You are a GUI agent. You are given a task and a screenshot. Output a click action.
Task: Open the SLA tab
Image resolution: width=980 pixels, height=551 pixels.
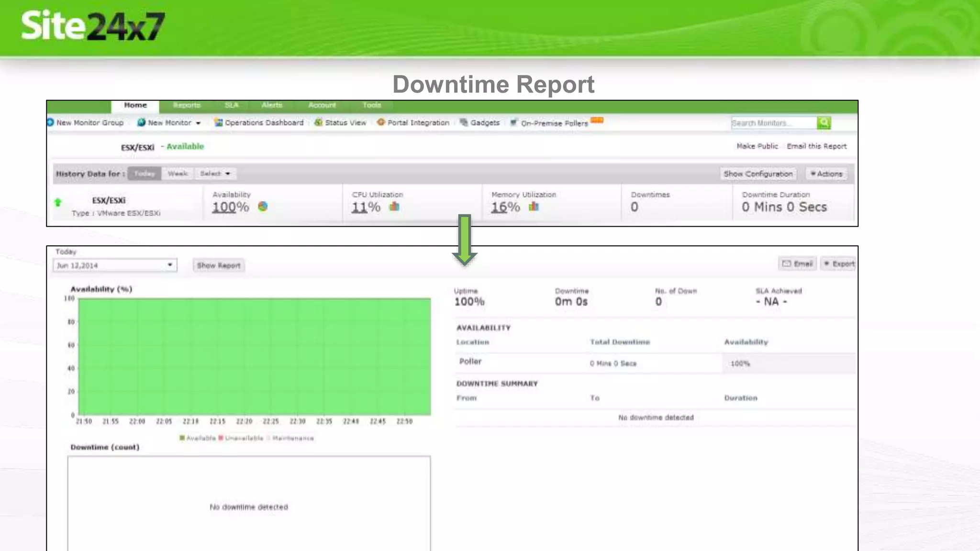coord(232,105)
